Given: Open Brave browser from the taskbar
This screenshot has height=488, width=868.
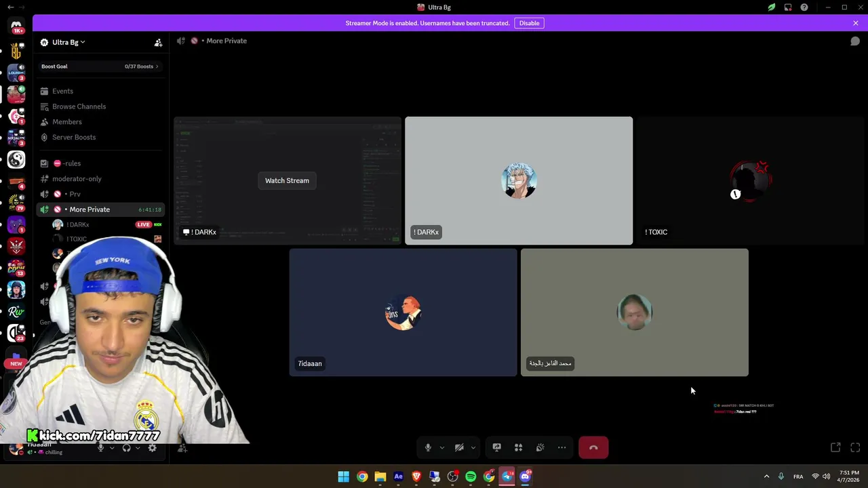Looking at the screenshot, I should (416, 476).
